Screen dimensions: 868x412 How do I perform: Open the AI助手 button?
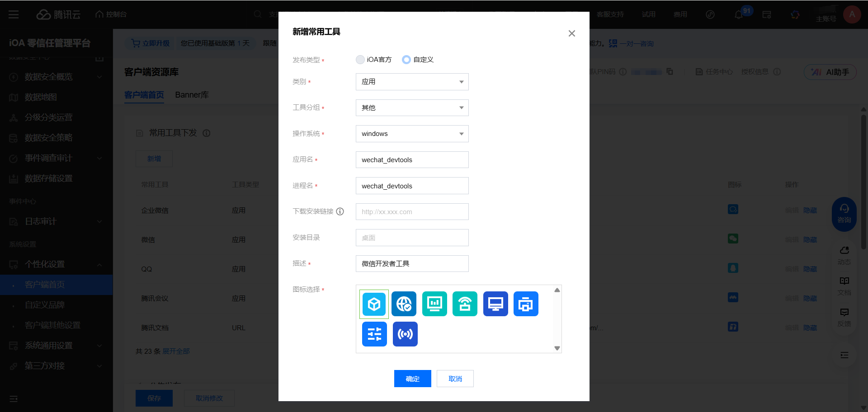[830, 72]
